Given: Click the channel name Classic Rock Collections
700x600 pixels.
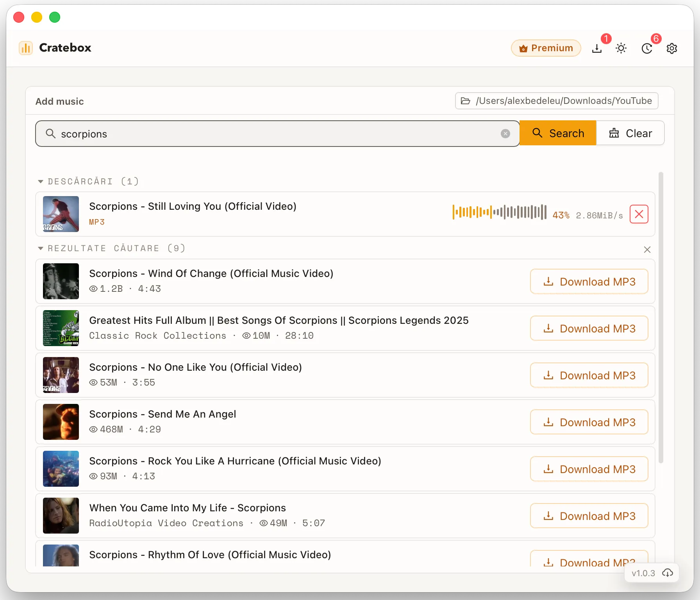Looking at the screenshot, I should pyautogui.click(x=158, y=336).
